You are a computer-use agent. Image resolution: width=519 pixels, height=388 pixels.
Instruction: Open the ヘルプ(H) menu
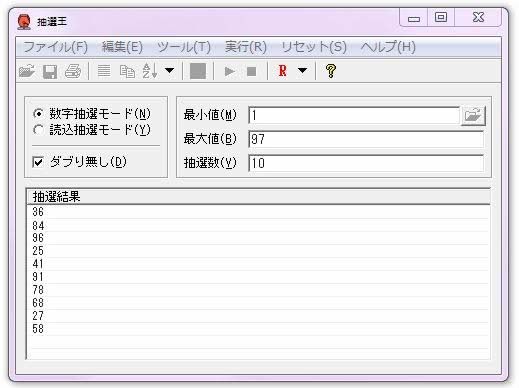tap(388, 47)
